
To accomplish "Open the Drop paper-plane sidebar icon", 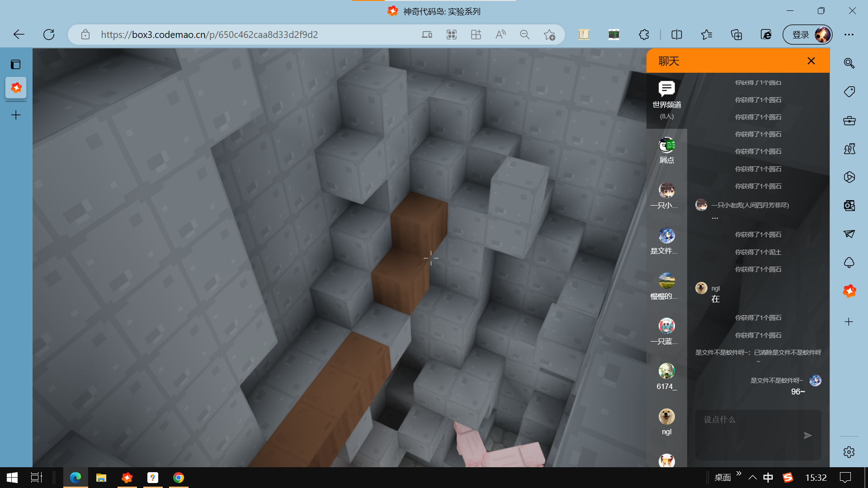I will (849, 234).
